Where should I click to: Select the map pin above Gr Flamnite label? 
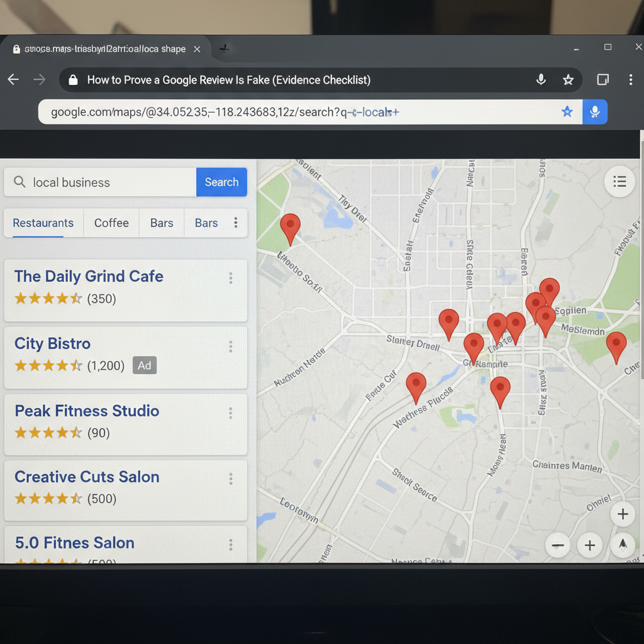pyautogui.click(x=474, y=347)
